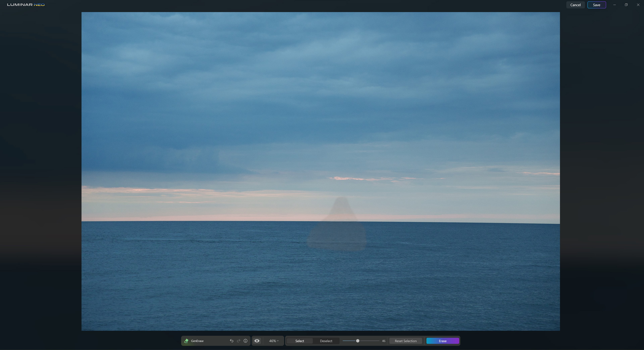Click the brush size slider handle
The width and height of the screenshot is (644, 350).
coord(358,341)
